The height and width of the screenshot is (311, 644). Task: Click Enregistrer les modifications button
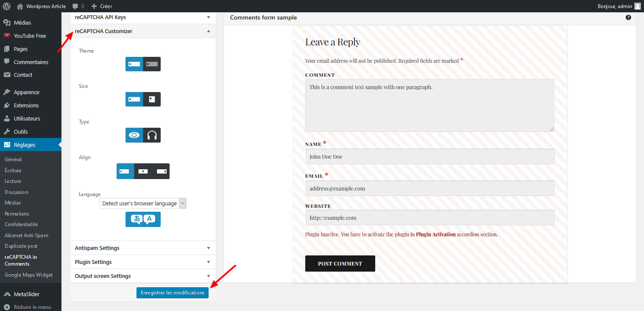[x=173, y=293]
